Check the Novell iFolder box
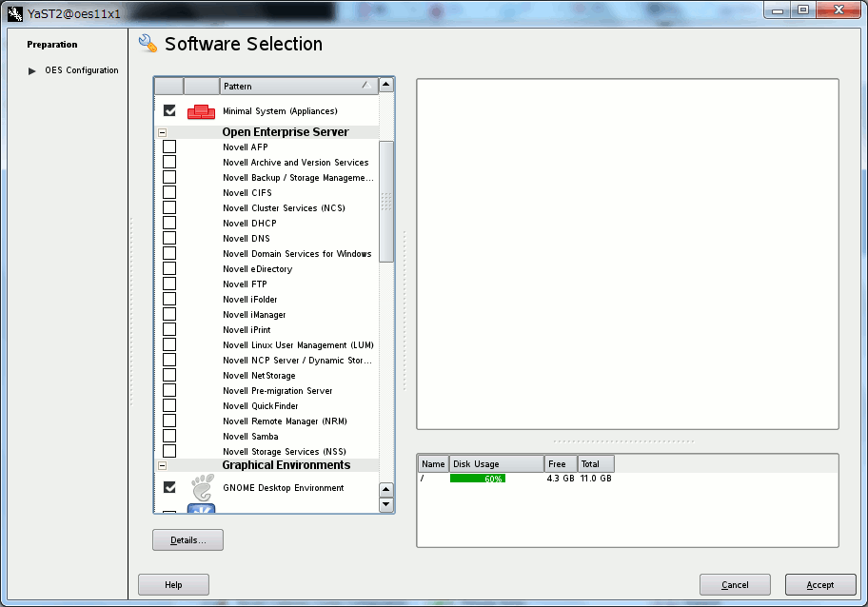The image size is (868, 607). tap(169, 299)
